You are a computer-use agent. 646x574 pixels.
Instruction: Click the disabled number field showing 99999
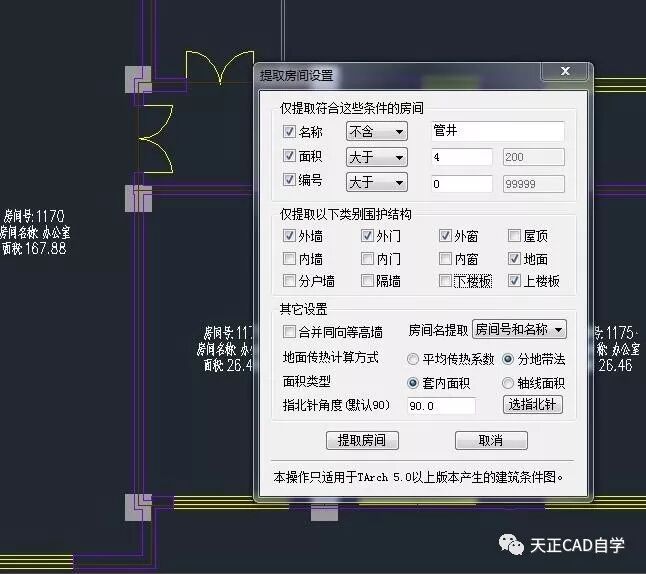(534, 184)
